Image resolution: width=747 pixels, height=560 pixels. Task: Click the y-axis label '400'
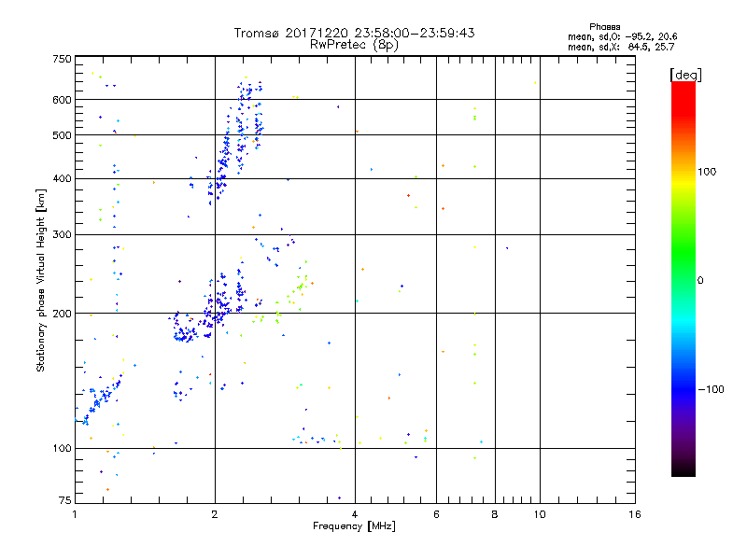tap(63, 179)
